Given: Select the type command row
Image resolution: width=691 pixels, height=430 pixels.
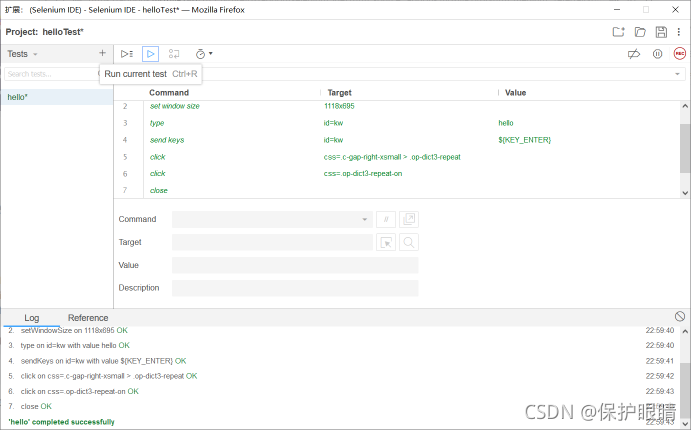Looking at the screenshot, I should pyautogui.click(x=399, y=123).
